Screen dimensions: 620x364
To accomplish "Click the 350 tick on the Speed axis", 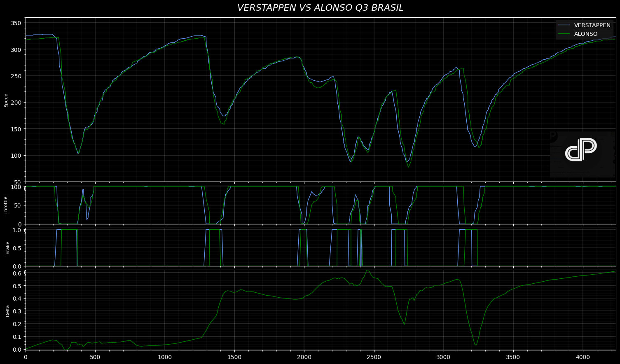I will [x=16, y=23].
